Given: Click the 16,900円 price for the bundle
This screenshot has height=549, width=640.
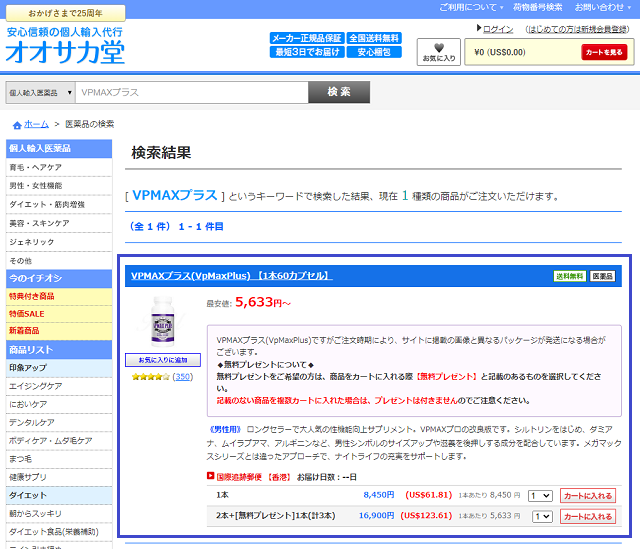Looking at the screenshot, I should tap(376, 516).
